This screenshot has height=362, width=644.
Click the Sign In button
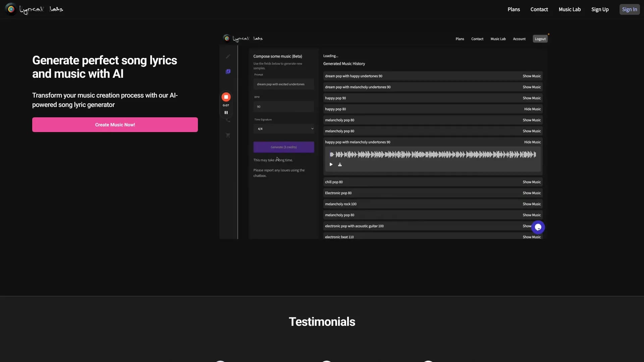pos(629,9)
